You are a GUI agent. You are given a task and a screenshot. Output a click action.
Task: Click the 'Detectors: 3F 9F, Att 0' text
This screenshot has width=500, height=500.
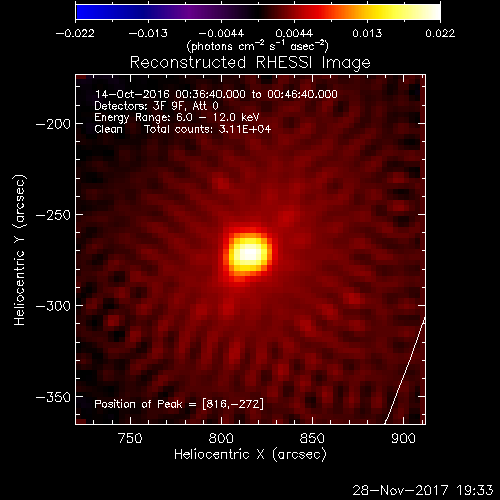coord(156,106)
